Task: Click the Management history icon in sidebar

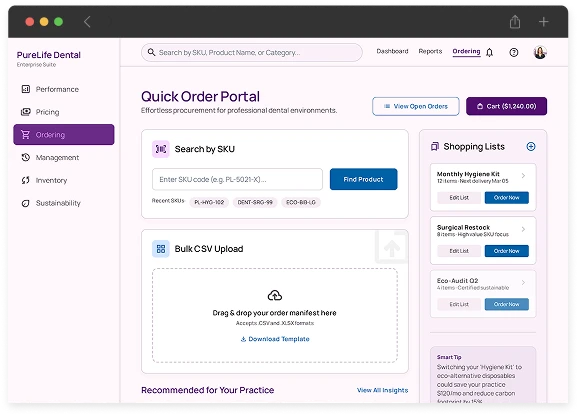Action: [x=25, y=157]
